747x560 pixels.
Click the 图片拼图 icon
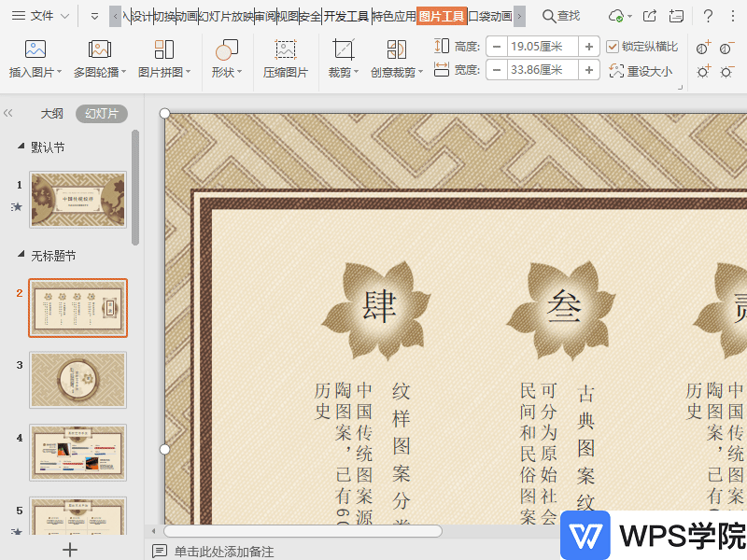point(164,49)
